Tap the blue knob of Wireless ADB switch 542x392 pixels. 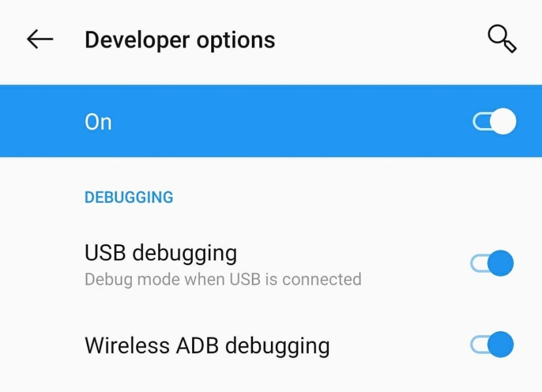[501, 345]
